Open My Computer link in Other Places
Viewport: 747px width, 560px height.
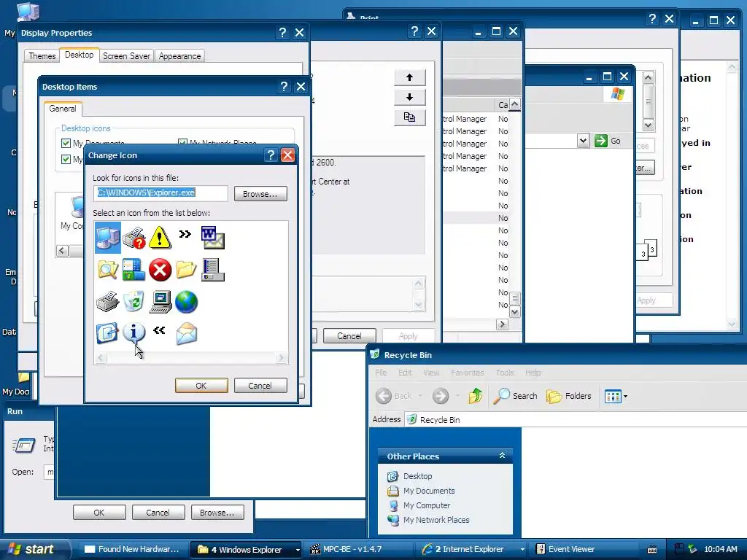pos(419,505)
